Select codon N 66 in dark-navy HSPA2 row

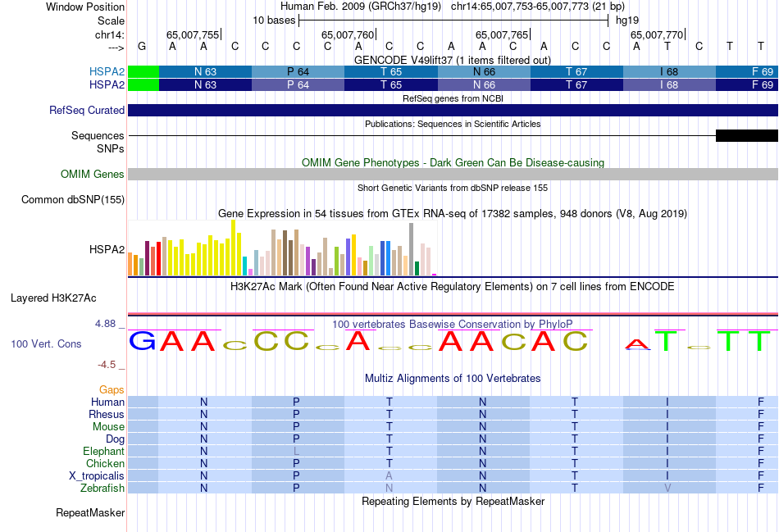tap(484, 84)
